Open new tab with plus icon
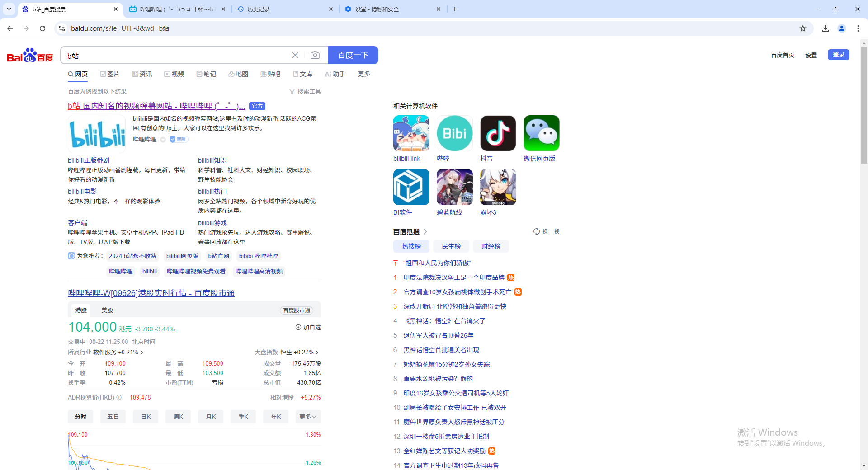The height and width of the screenshot is (470, 868). click(455, 9)
